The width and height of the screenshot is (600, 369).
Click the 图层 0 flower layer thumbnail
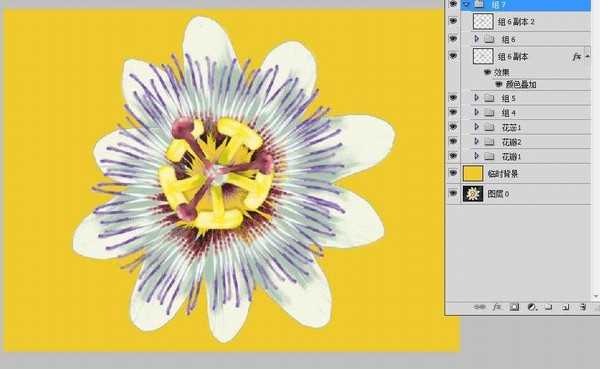pyautogui.click(x=473, y=193)
